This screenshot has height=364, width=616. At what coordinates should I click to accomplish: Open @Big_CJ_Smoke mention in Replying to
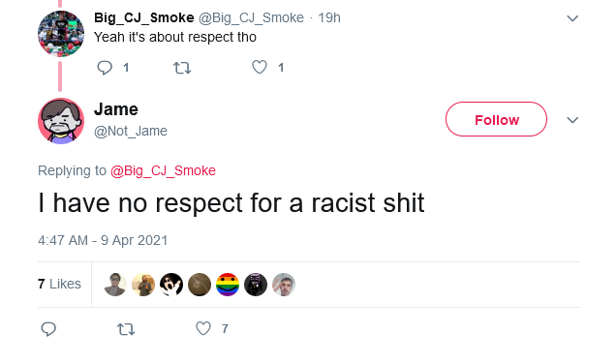pos(163,170)
